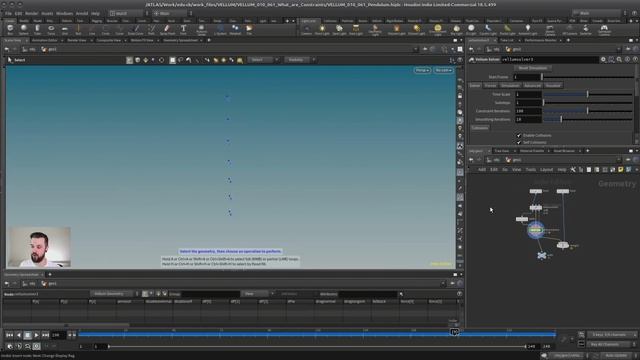This screenshot has height=360, width=640.
Task: Open the Visualize parameter tab
Action: 553,85
